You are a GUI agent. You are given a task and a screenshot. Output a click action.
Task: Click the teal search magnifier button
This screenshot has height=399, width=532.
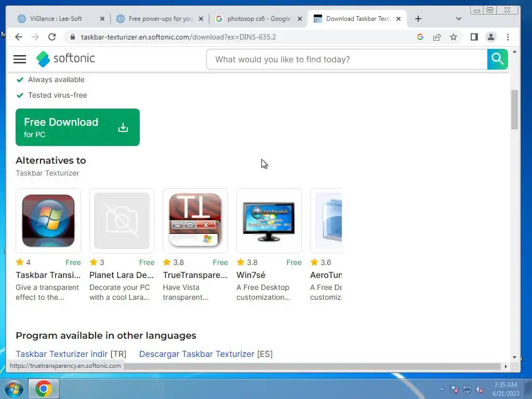[497, 59]
